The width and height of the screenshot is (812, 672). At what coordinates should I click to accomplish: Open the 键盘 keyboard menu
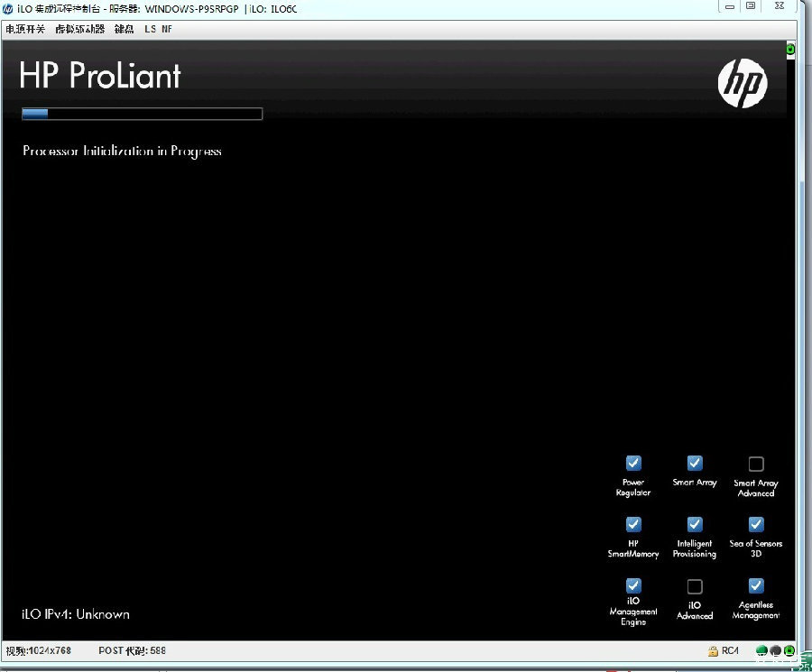tap(125, 29)
